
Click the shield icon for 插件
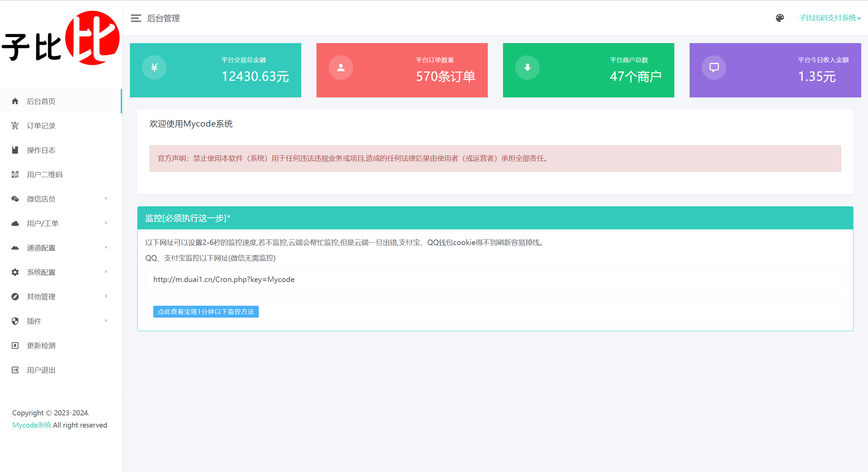(x=15, y=321)
